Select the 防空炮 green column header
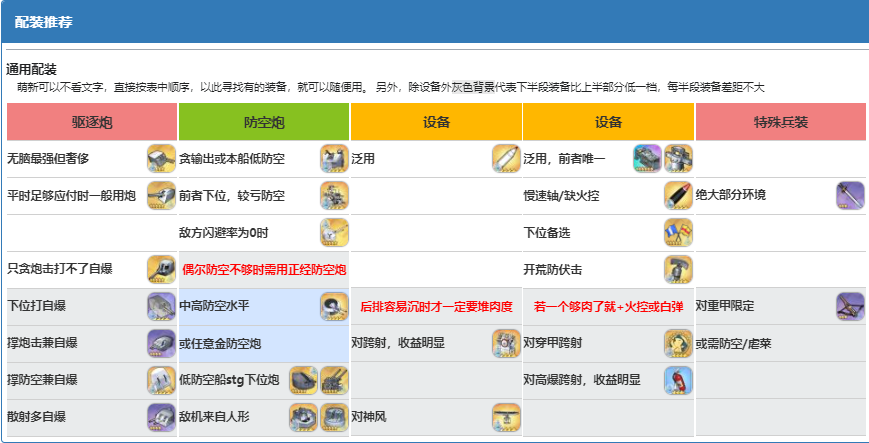The width and height of the screenshot is (869, 443). click(264, 122)
